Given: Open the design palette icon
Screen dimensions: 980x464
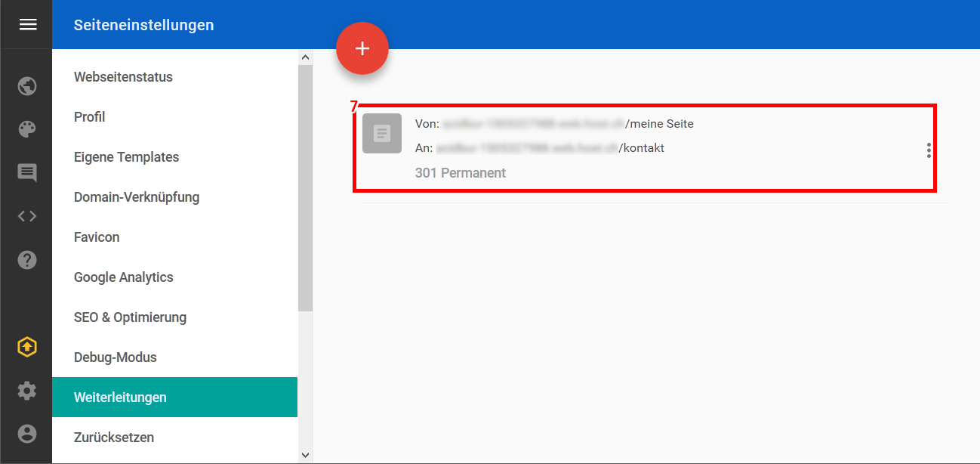Looking at the screenshot, I should tap(27, 129).
